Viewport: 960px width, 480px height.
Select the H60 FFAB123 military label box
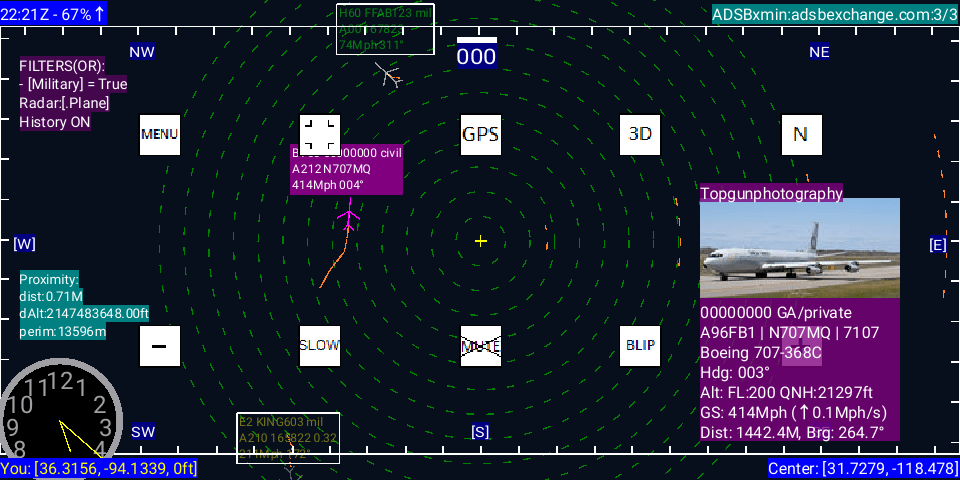point(385,29)
